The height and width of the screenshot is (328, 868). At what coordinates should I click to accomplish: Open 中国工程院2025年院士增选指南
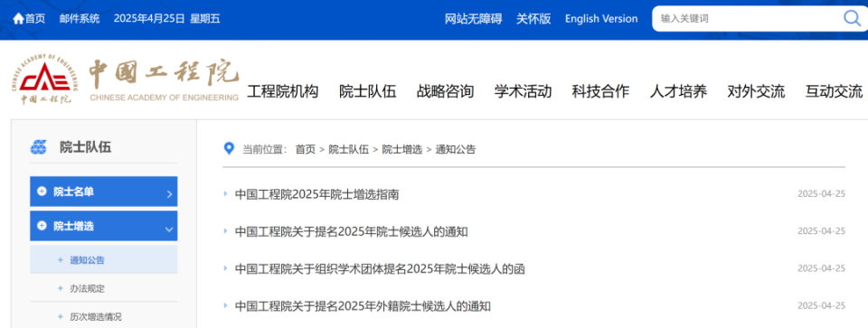point(317,194)
